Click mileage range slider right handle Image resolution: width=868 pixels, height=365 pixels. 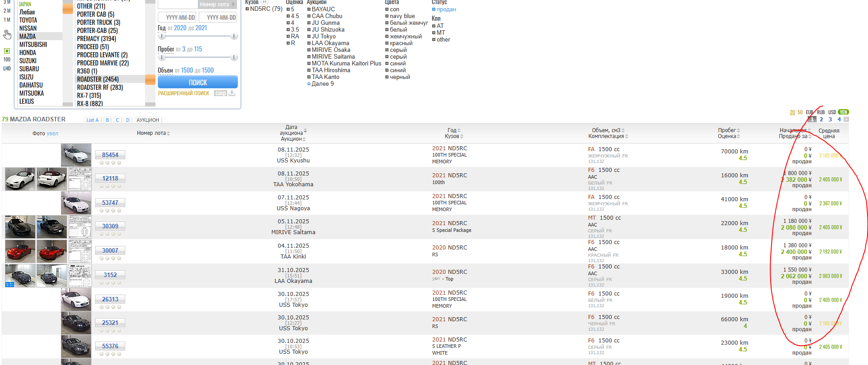click(x=234, y=57)
